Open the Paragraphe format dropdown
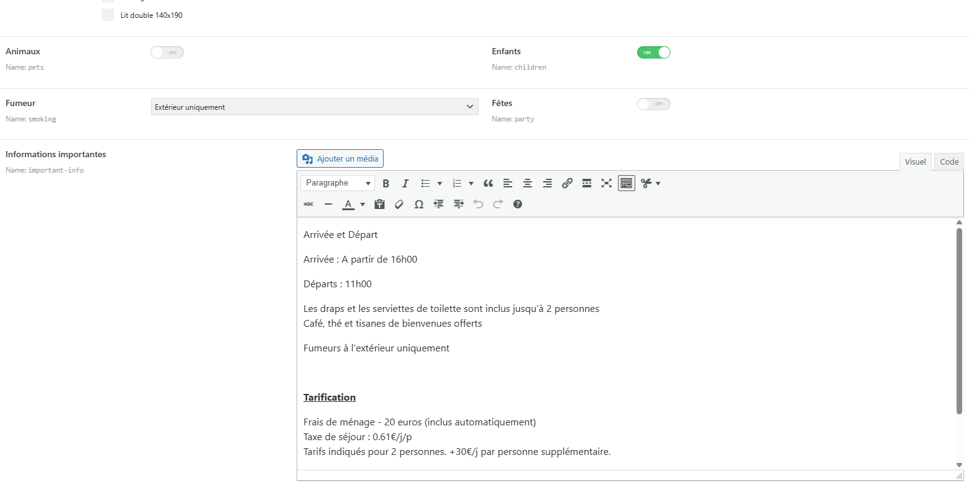Viewport: 980px width, 487px height. click(x=337, y=183)
